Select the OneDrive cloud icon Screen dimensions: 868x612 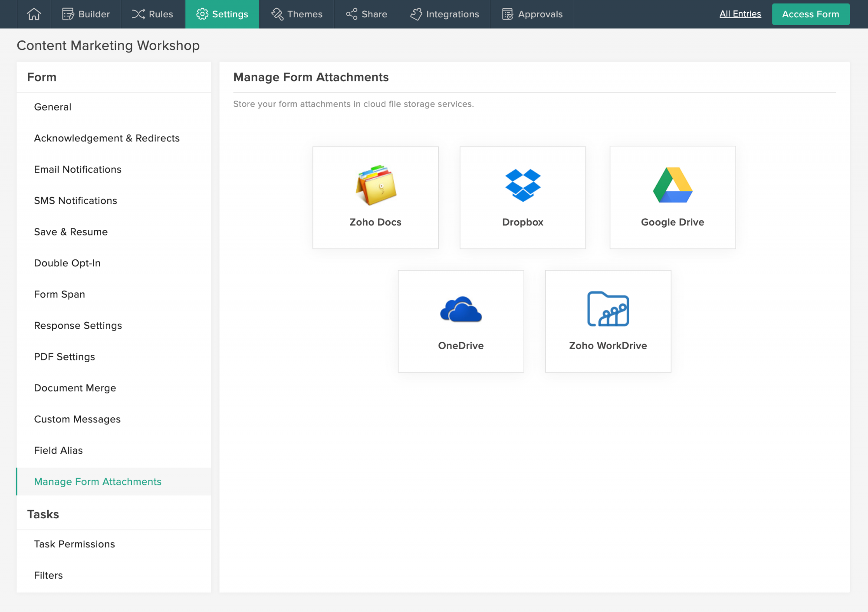(x=461, y=309)
